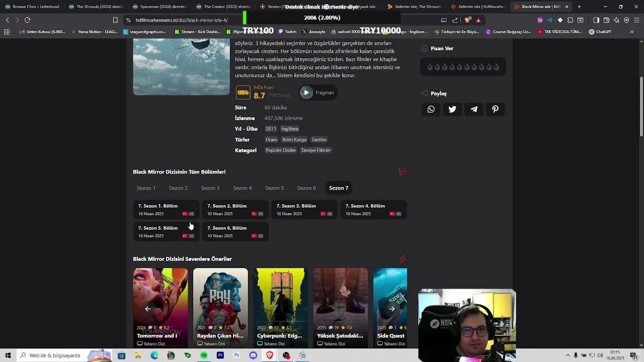644x362 pixels.
Task: Click the 2011 year tag
Action: [x=271, y=129]
